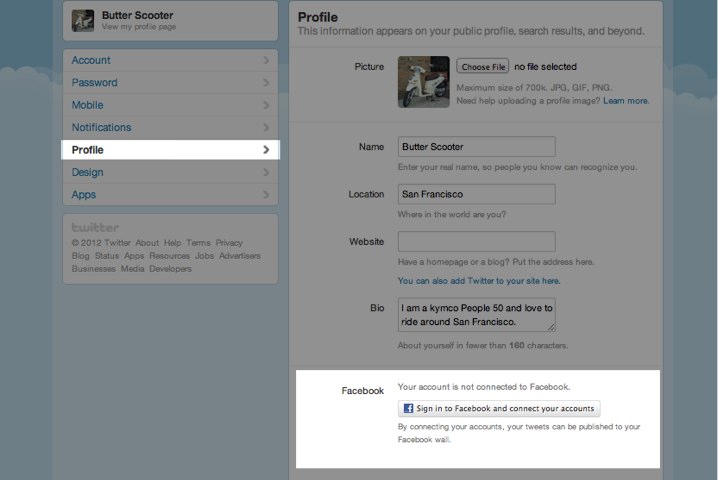Open the Resources footer link
The height and width of the screenshot is (480, 718).
click(169, 256)
